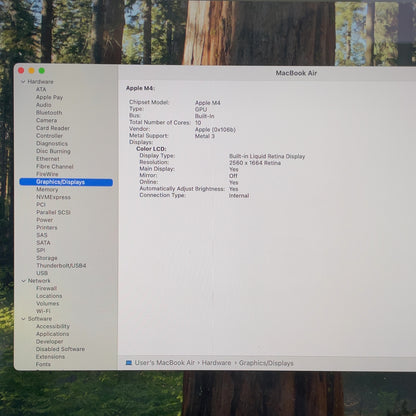This screenshot has height=416, width=416.
Task: Click Graphics/Displays in the path bar
Action: [x=266, y=363]
